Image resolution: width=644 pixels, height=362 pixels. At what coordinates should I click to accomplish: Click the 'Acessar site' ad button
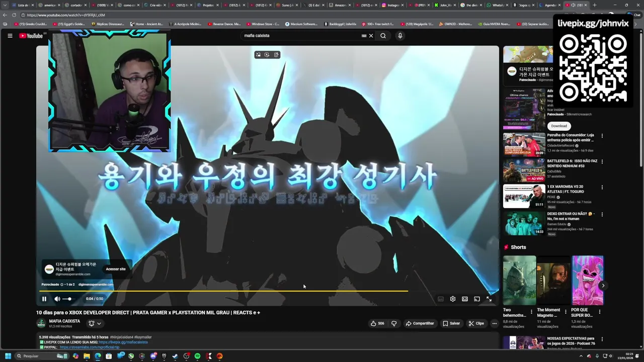tap(116, 269)
